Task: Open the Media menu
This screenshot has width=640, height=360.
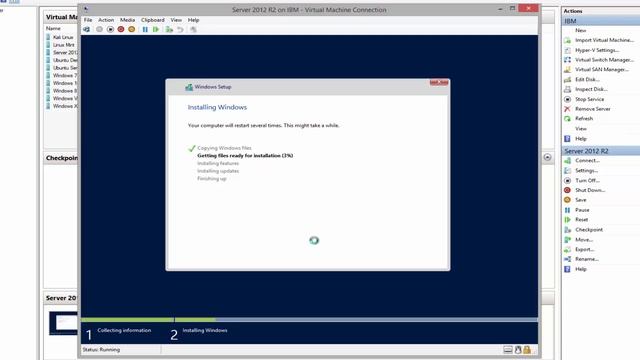Action: pos(127,20)
